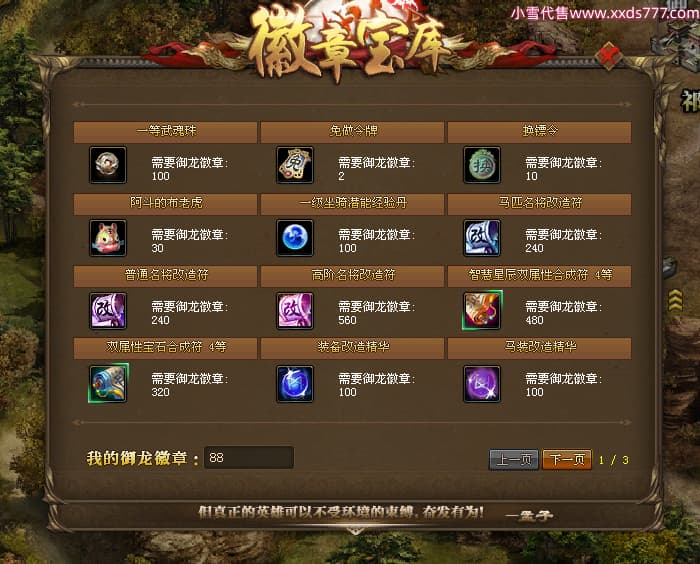
Task: Click the 上一页 previous page button
Action: pos(514,460)
